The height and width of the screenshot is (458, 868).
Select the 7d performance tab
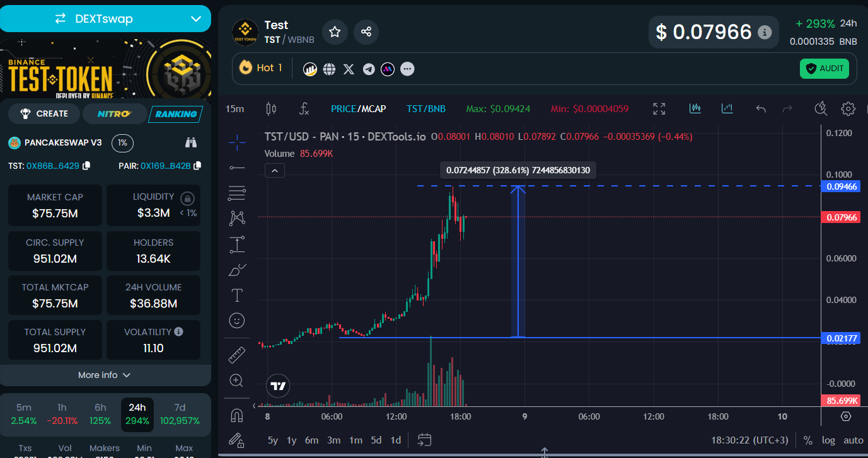180,414
